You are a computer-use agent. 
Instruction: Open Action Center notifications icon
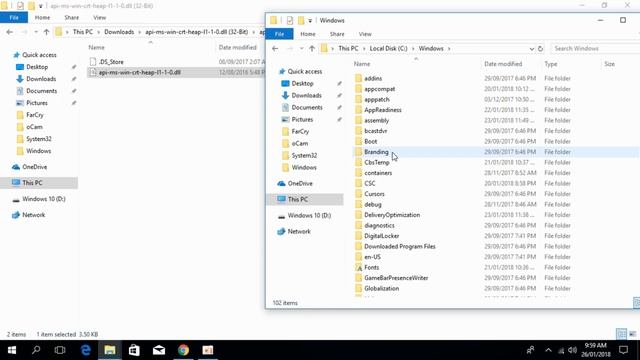[623, 350]
